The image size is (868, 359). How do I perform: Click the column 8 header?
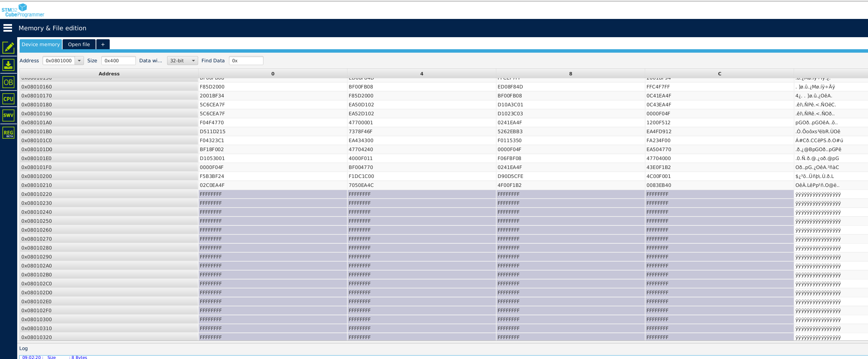(571, 74)
